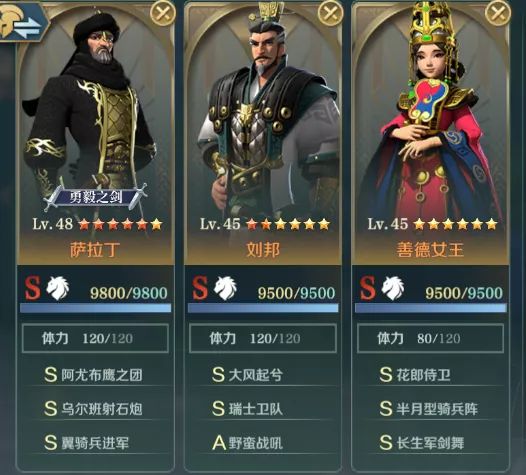Open the 翼骑兵进军 skill entry
Viewport: 526px width, 475px height.
click(87, 442)
